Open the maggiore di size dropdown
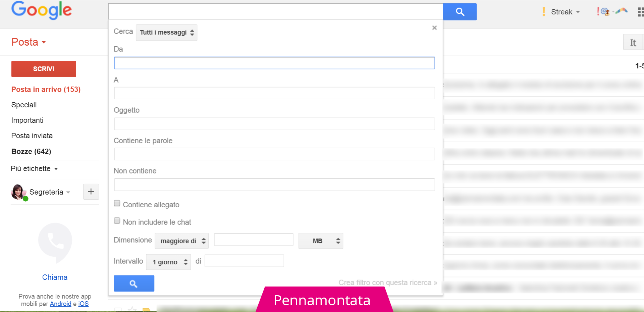The width and height of the screenshot is (644, 312). point(181,241)
